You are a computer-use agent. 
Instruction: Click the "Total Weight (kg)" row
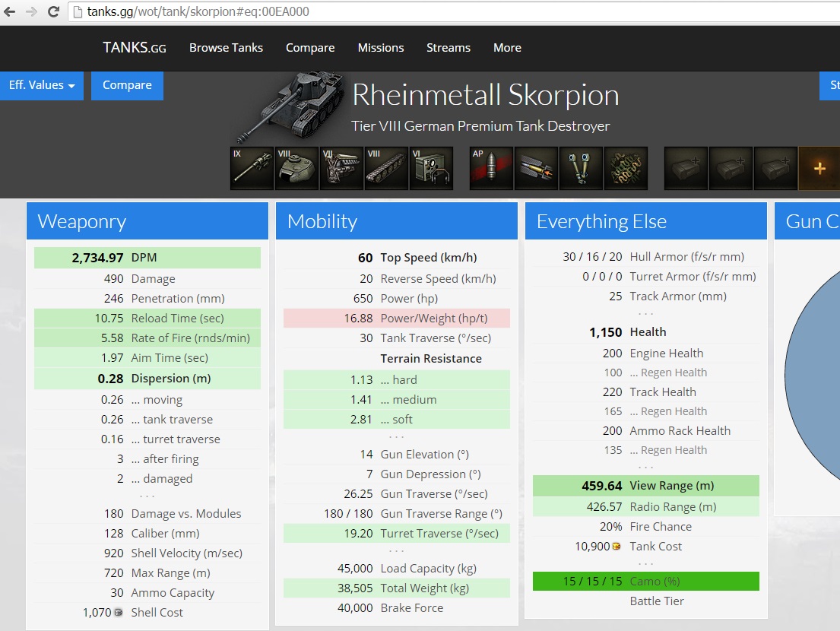(397, 588)
